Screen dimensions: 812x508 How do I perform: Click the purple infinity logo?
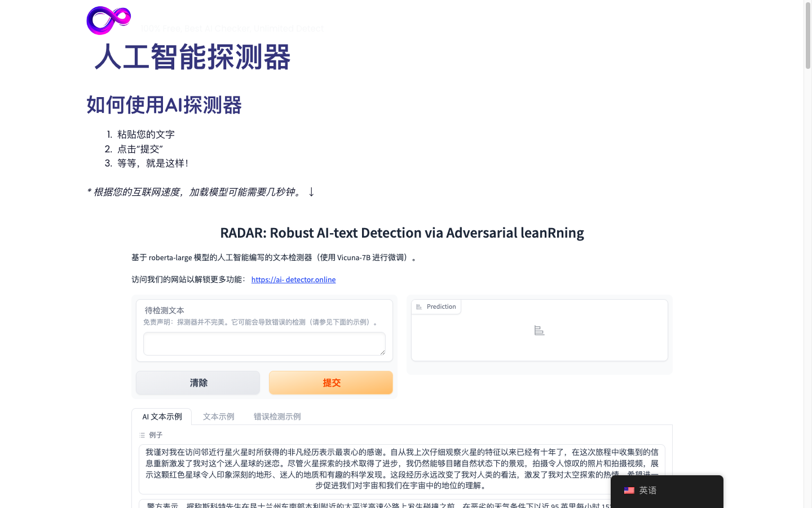coord(108,20)
